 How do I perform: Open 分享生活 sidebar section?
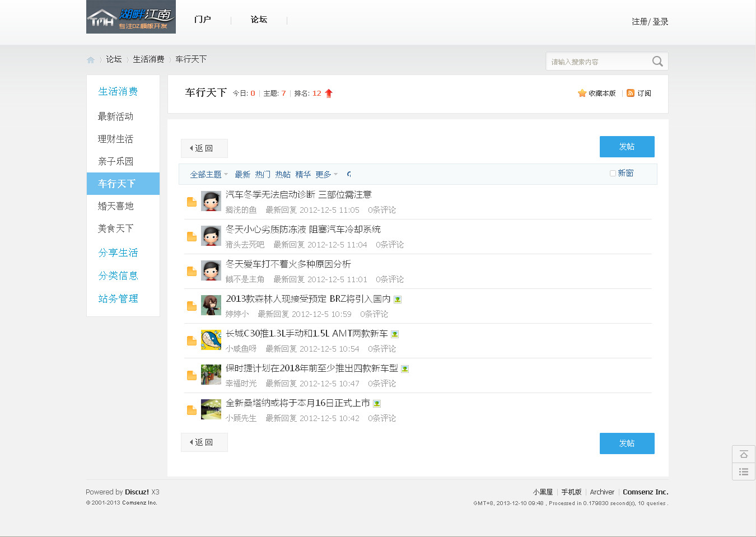click(118, 253)
